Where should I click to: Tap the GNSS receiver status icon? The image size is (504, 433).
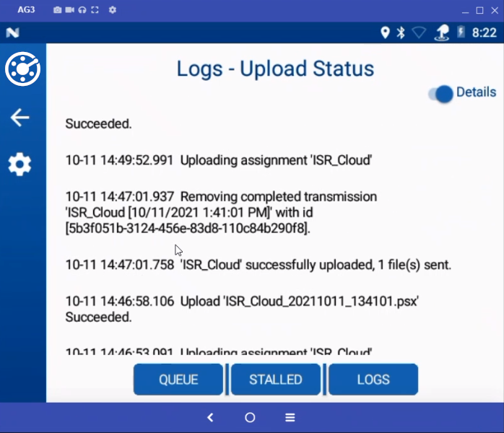click(442, 32)
